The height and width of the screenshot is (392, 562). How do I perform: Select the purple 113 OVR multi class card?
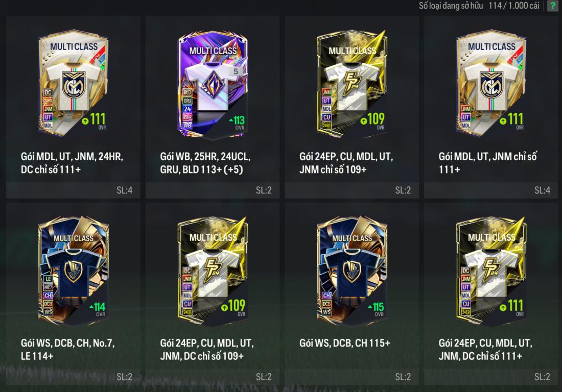[x=213, y=85]
